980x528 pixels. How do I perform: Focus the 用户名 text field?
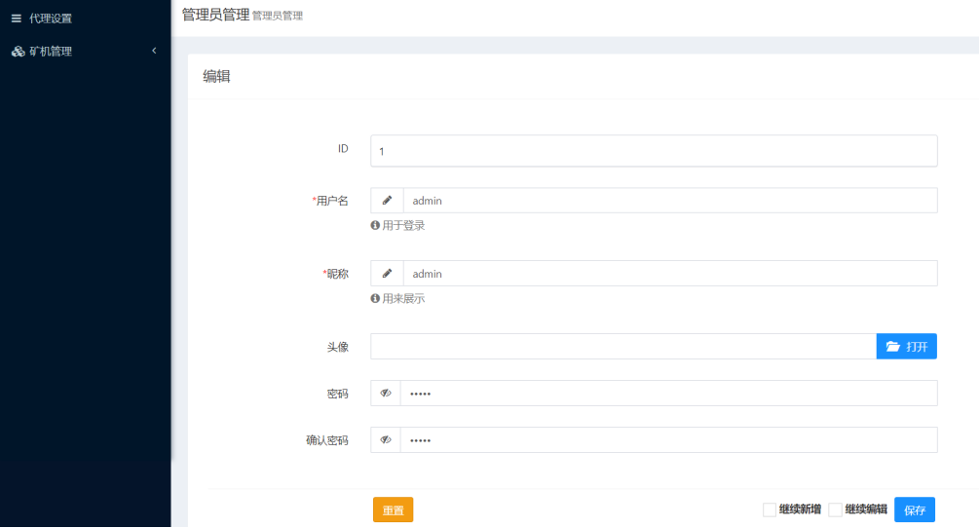(669, 201)
